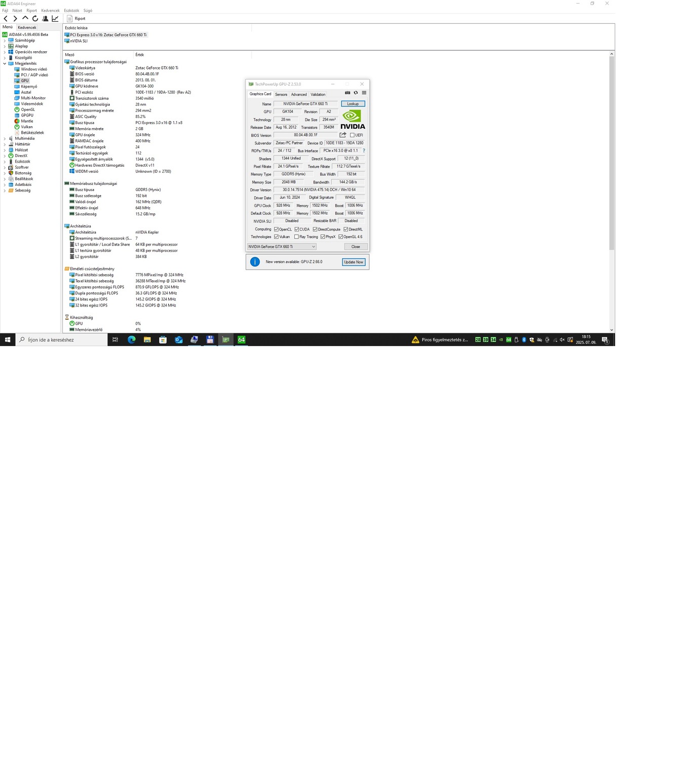Image resolution: width=700 pixels, height=769 pixels.
Task: Click the blue info icon in update notice
Action: pyautogui.click(x=255, y=262)
